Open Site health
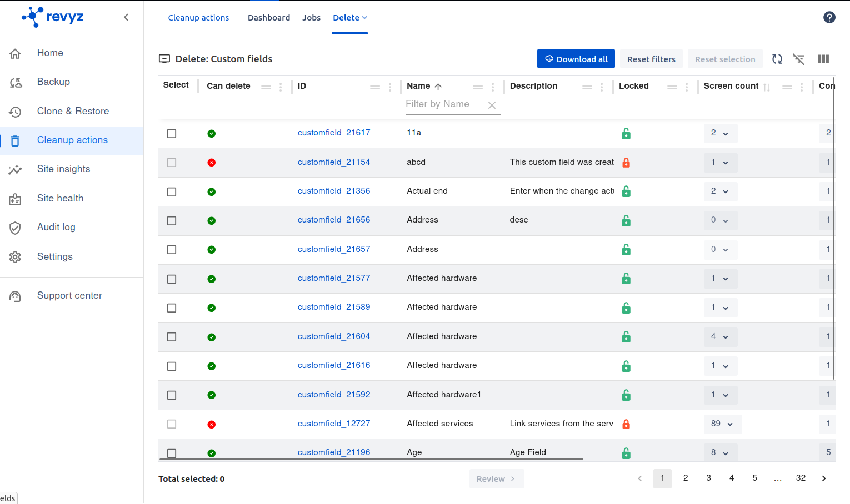Screen dimensions: 850x504 (72, 199)
